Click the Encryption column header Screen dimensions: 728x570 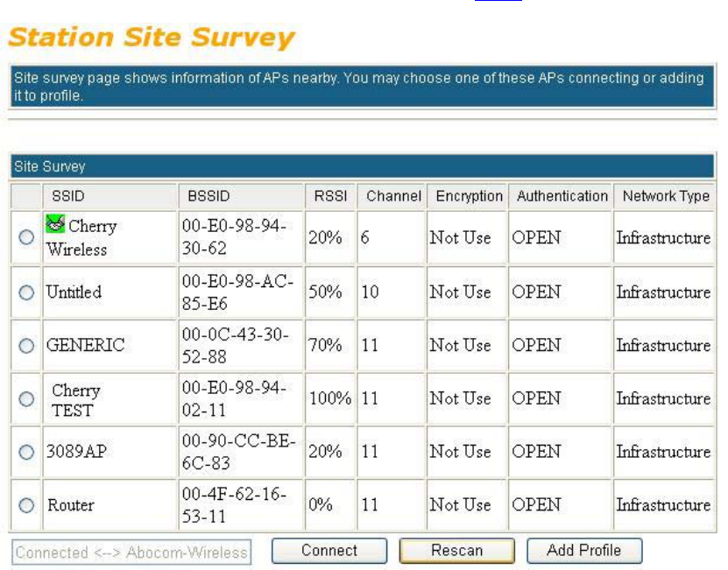[x=469, y=196]
